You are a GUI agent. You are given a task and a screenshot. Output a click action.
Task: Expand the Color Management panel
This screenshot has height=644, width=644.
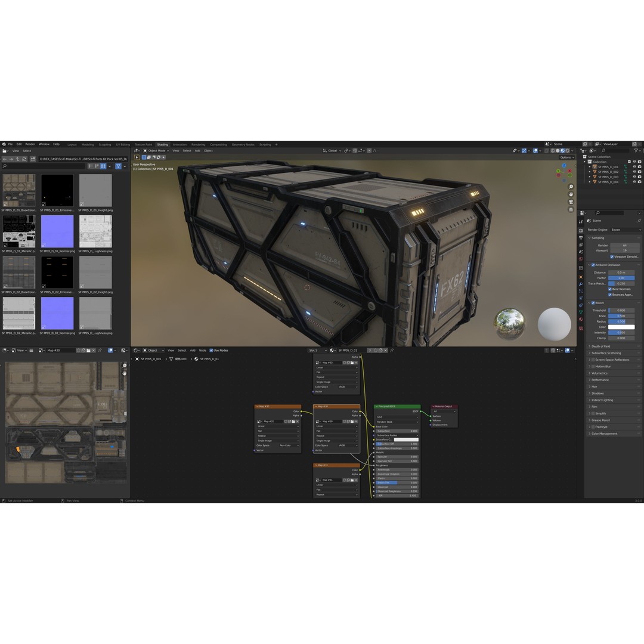[x=614, y=434]
